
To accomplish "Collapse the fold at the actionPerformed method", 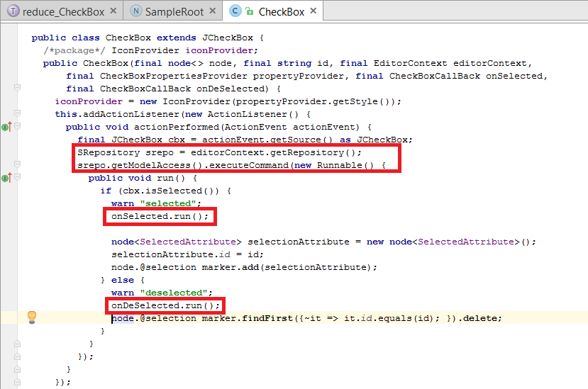I will point(18,127).
